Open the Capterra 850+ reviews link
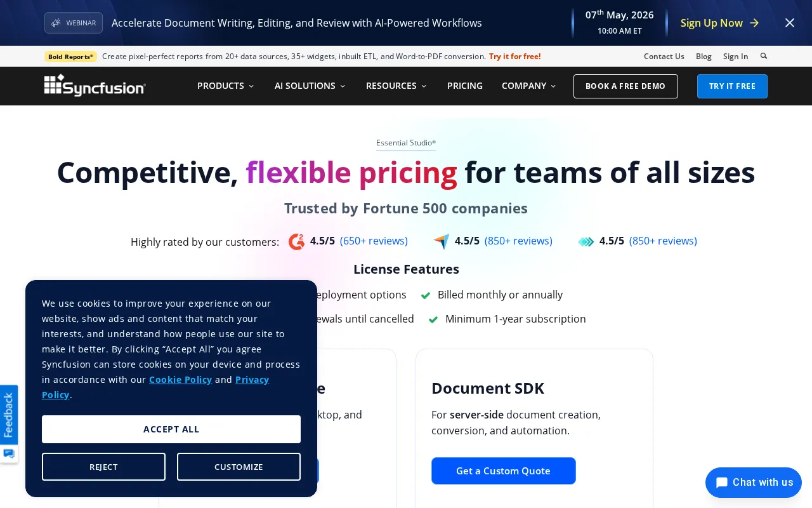The height and width of the screenshot is (508, 812). point(518,241)
